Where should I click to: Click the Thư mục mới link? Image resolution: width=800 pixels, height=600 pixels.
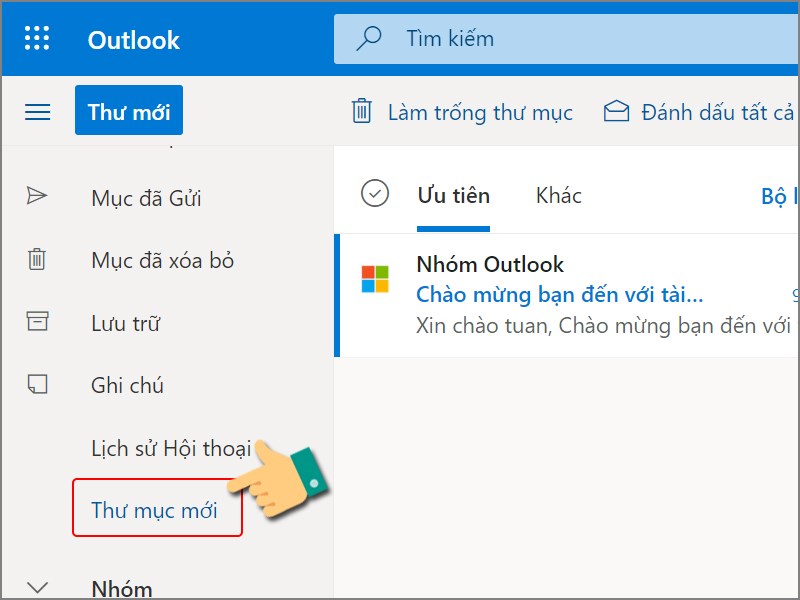[154, 510]
